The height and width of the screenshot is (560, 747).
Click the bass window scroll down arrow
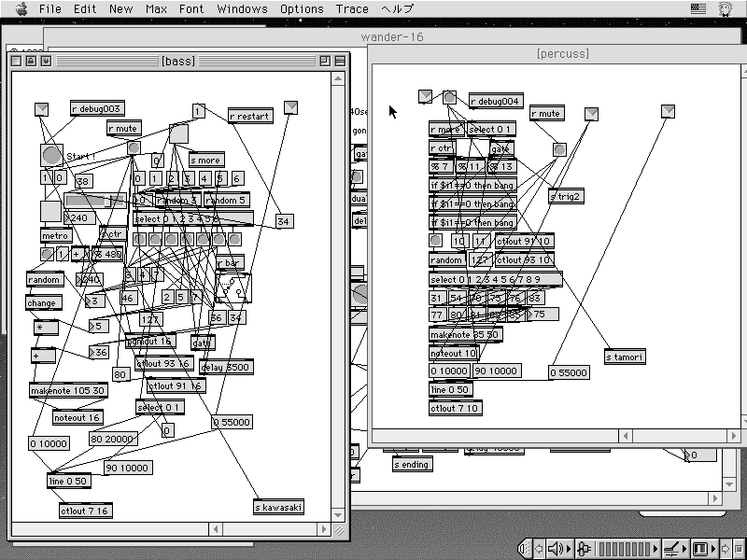(x=338, y=515)
